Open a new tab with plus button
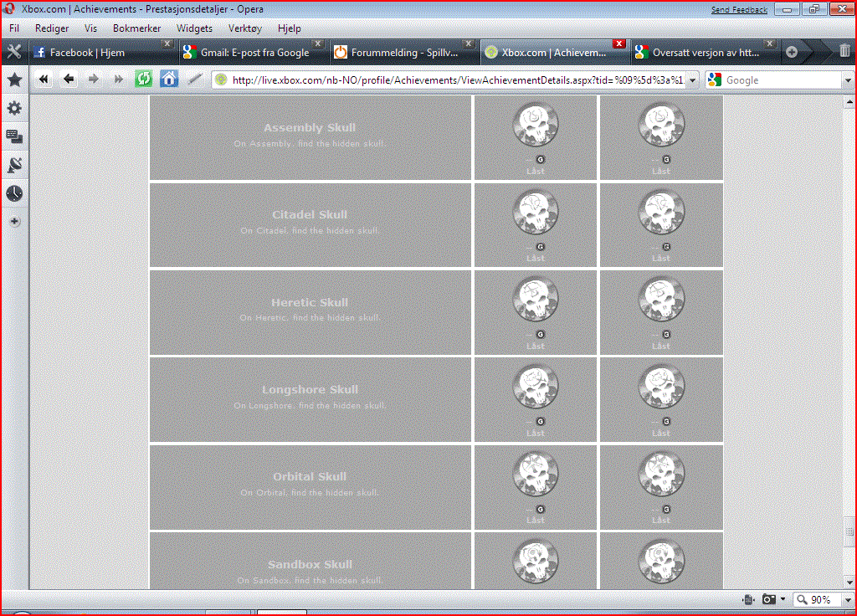The height and width of the screenshot is (616, 857). point(792,52)
